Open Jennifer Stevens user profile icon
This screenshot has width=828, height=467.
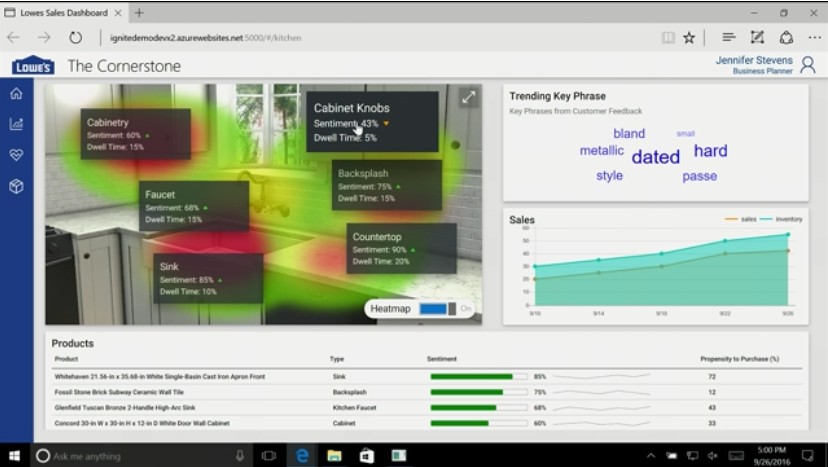(808, 65)
